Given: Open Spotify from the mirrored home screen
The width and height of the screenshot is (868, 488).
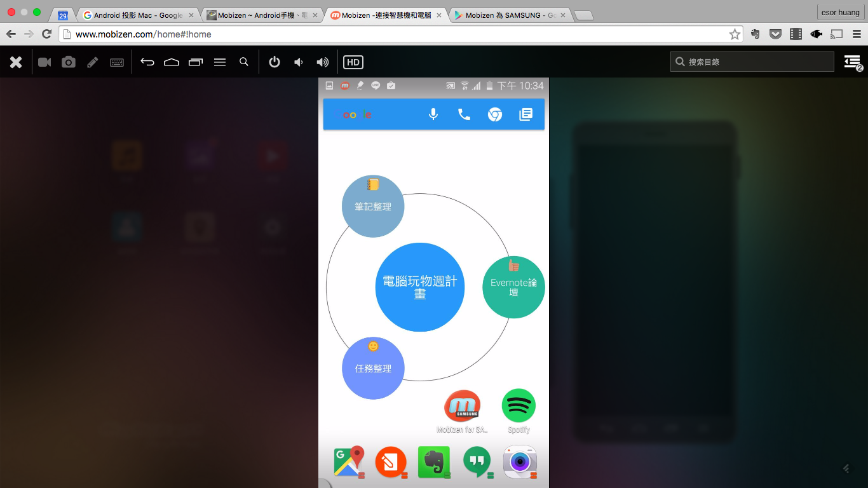Looking at the screenshot, I should 519,407.
